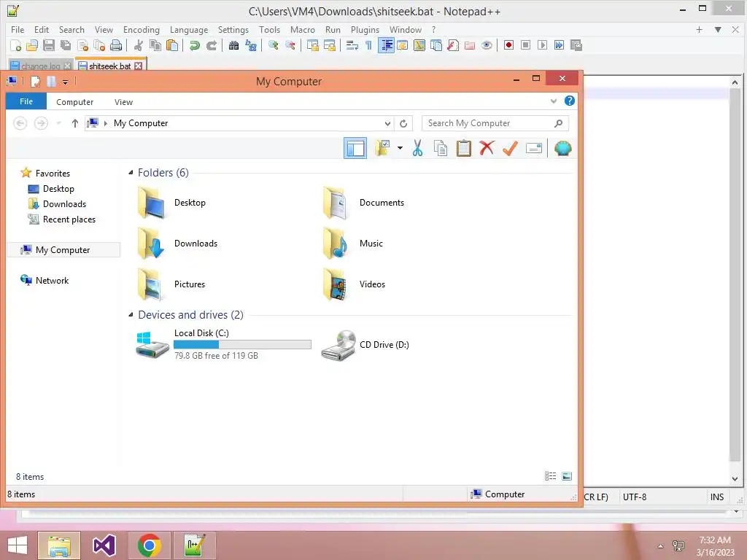The height and width of the screenshot is (560, 747).
Task: Click Zoom Out icon in Notepad++
Action: [x=290, y=45]
